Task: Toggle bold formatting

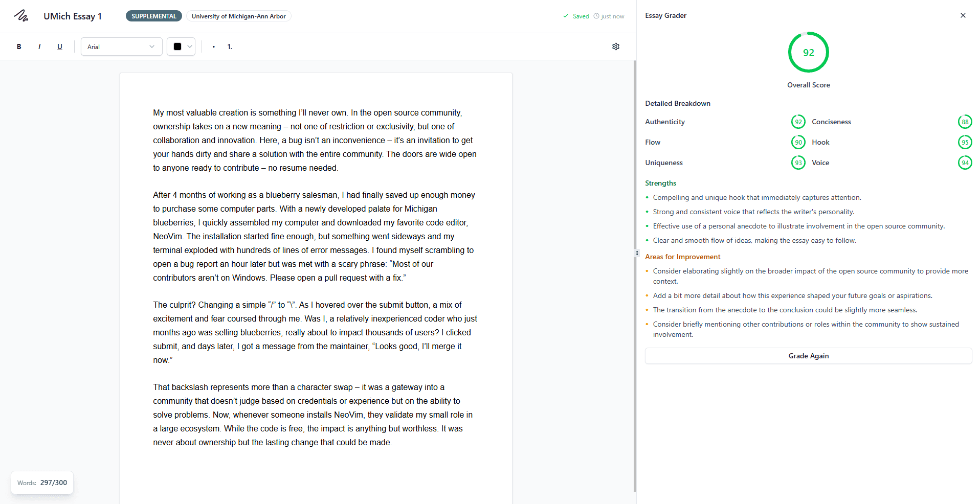Action: tap(19, 47)
